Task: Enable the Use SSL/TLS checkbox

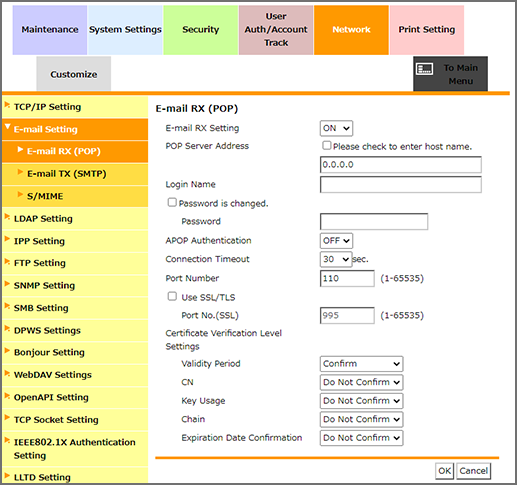Action: click(x=172, y=296)
